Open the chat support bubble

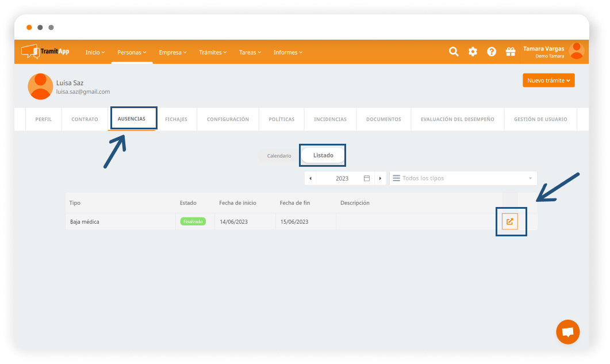(x=567, y=332)
